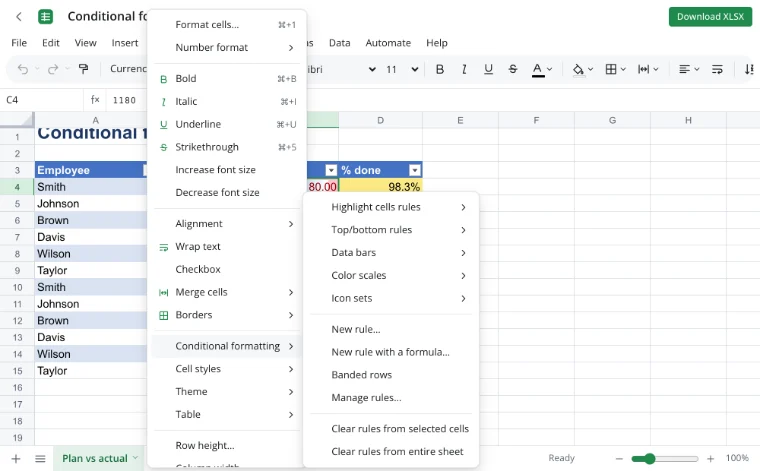Choose Increase font size menu item
Viewport: 760px width, 471px height.
(227, 170)
